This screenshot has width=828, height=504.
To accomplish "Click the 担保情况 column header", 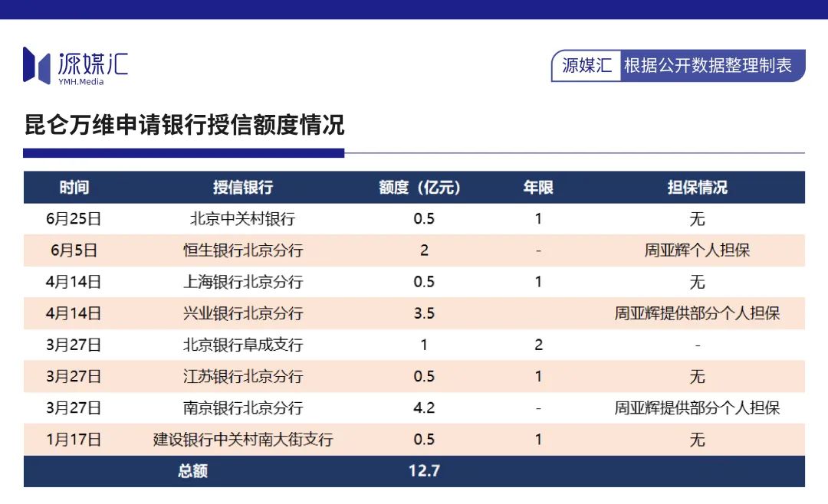I will [697, 188].
